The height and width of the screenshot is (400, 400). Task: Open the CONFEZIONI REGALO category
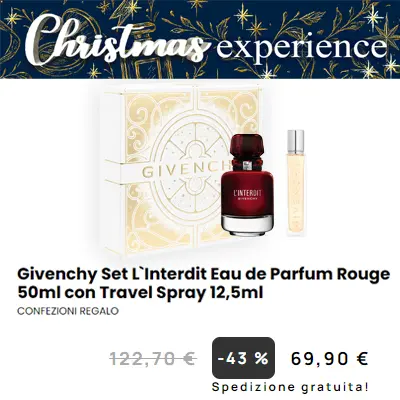click(68, 311)
